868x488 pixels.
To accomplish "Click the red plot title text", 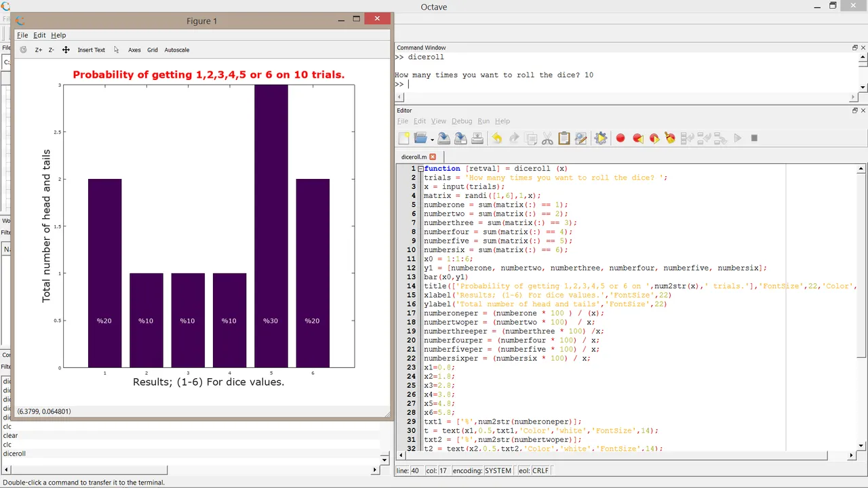I will (x=209, y=75).
